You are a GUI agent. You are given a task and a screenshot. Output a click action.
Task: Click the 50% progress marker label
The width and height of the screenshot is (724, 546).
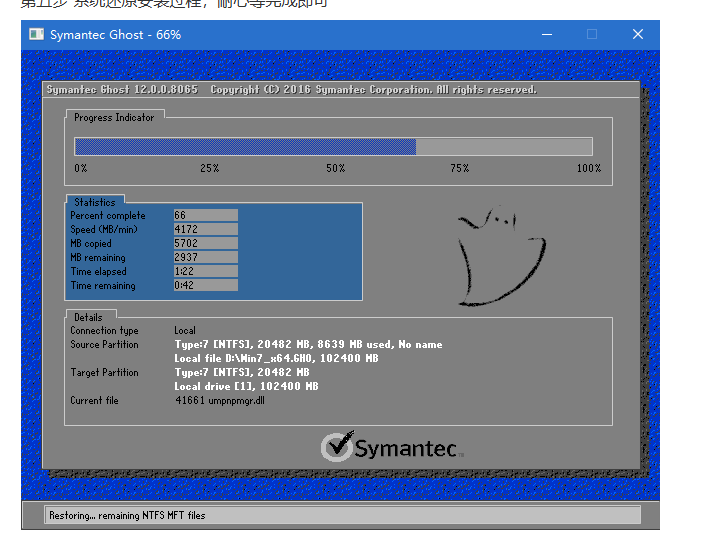point(335,168)
